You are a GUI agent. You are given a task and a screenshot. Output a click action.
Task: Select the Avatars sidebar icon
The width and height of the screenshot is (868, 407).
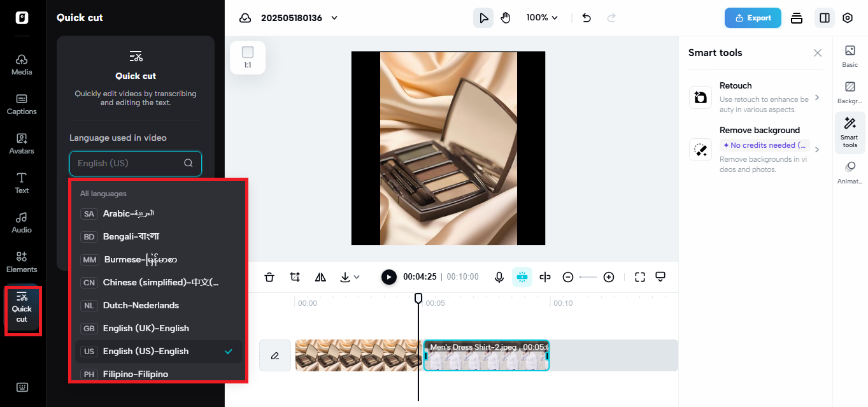pos(21,144)
